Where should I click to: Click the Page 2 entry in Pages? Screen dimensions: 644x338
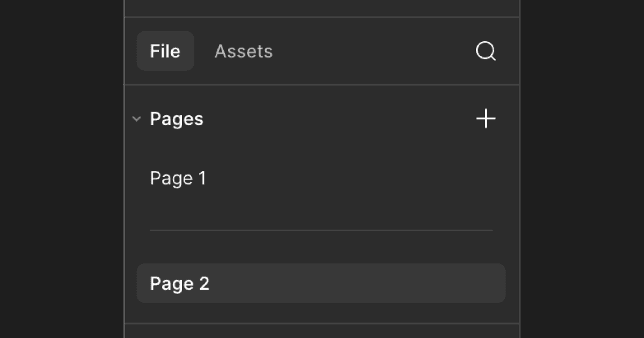point(180,283)
